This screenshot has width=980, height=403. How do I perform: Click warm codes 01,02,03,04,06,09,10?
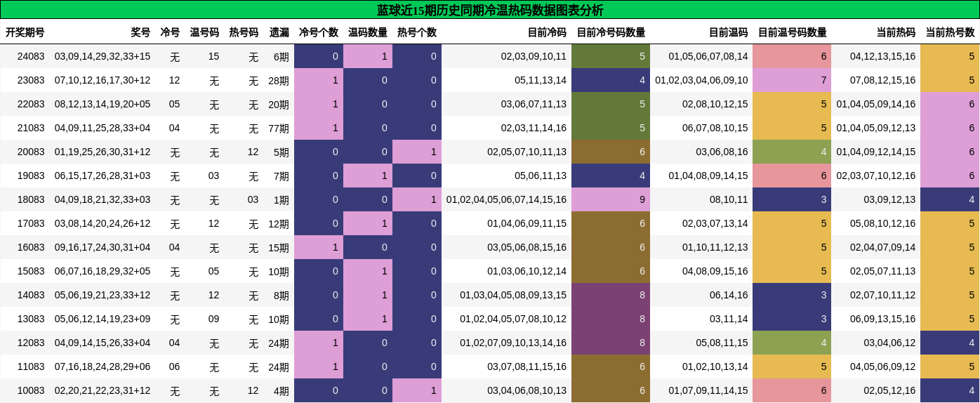pos(701,80)
